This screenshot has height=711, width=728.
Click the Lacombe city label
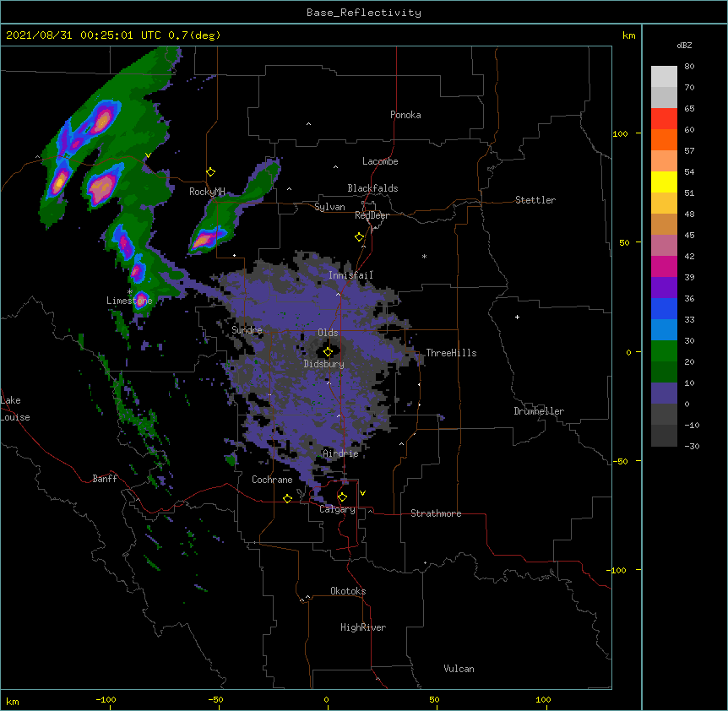click(x=380, y=161)
